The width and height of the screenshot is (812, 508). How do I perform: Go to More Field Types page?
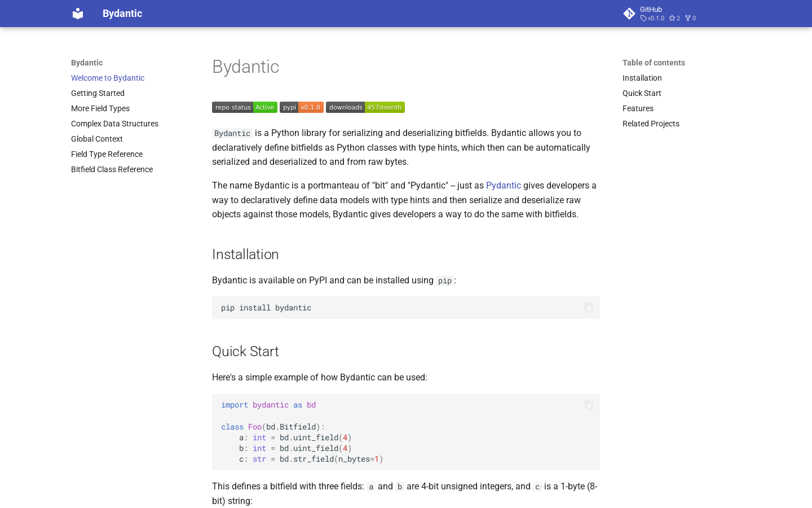[x=100, y=108]
